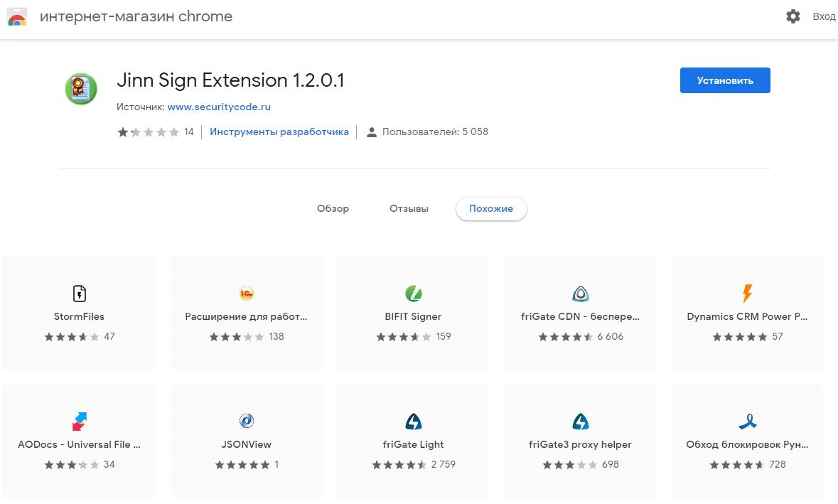The width and height of the screenshot is (838, 504).
Task: Click the Jinn Sign Extension certificate icon
Action: pyautogui.click(x=81, y=88)
